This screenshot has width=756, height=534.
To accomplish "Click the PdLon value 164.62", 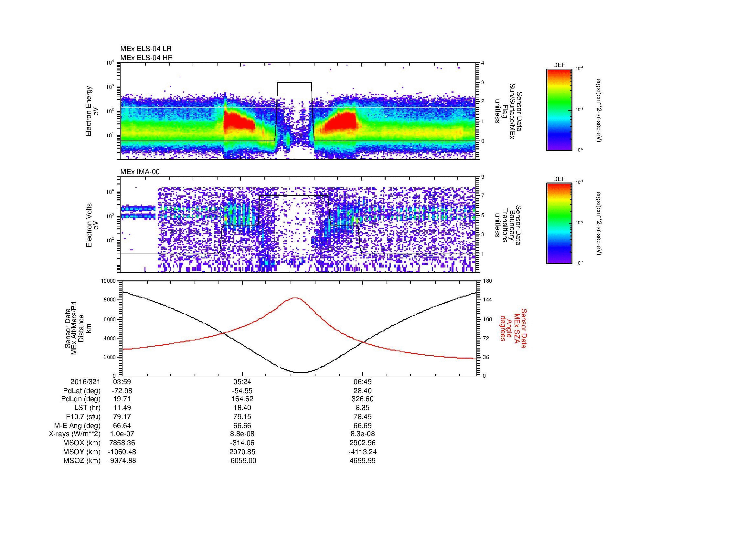I will pyautogui.click(x=242, y=399).
